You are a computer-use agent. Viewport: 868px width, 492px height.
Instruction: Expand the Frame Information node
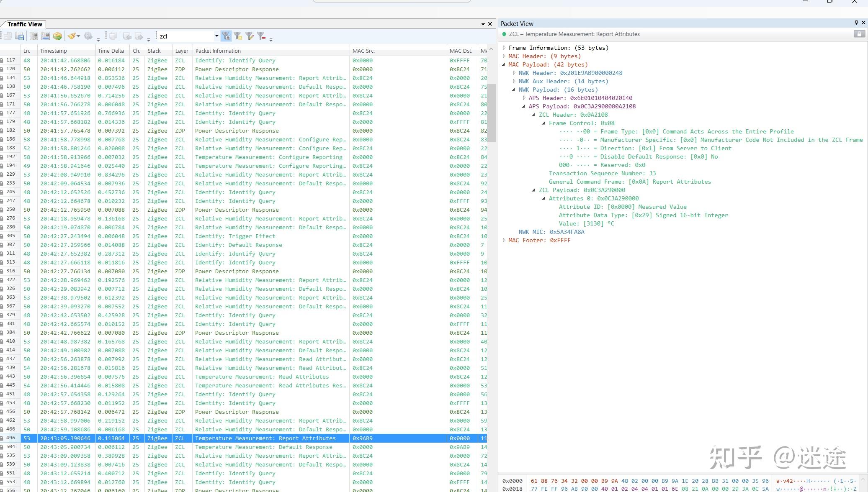(504, 48)
